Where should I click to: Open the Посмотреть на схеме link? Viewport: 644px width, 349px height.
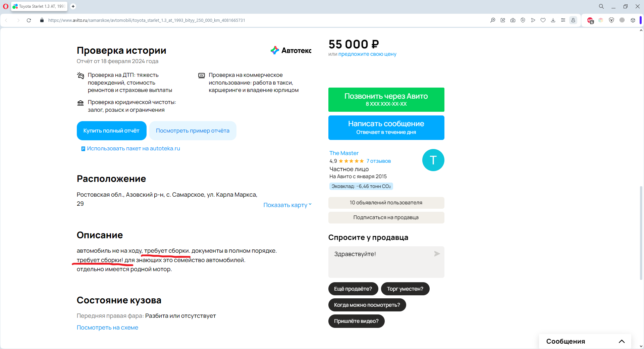point(107,328)
